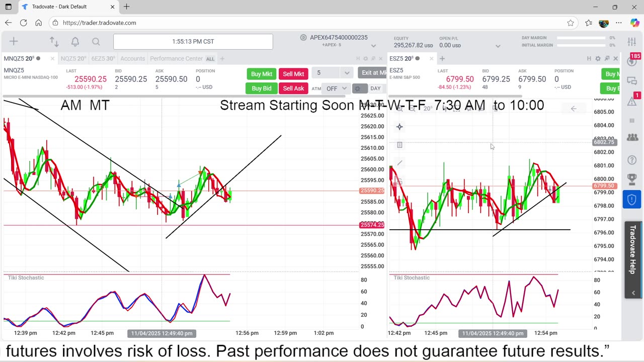Image resolution: width=644 pixels, height=362 pixels.
Task: Open the trophy sidebar icon
Action: 632,179
